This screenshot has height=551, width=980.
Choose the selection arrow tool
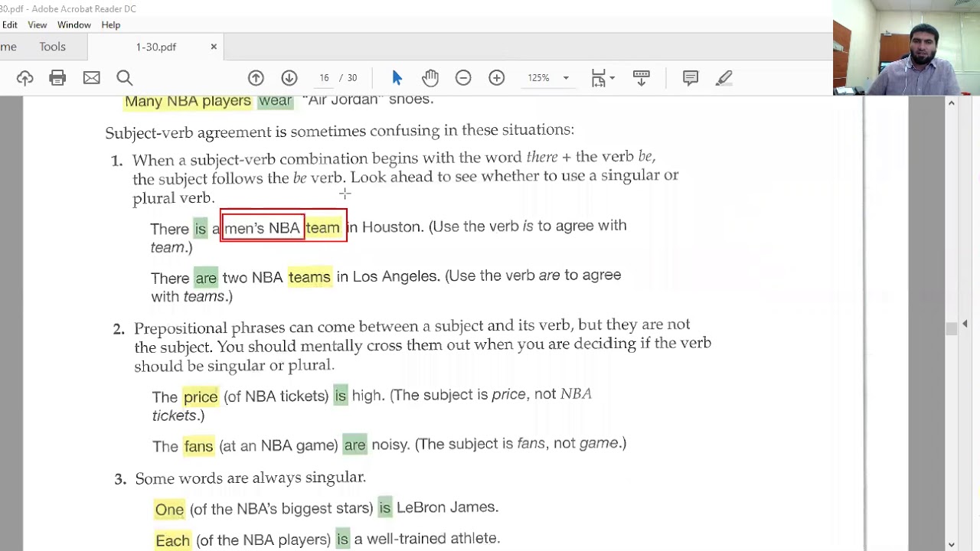coord(397,77)
